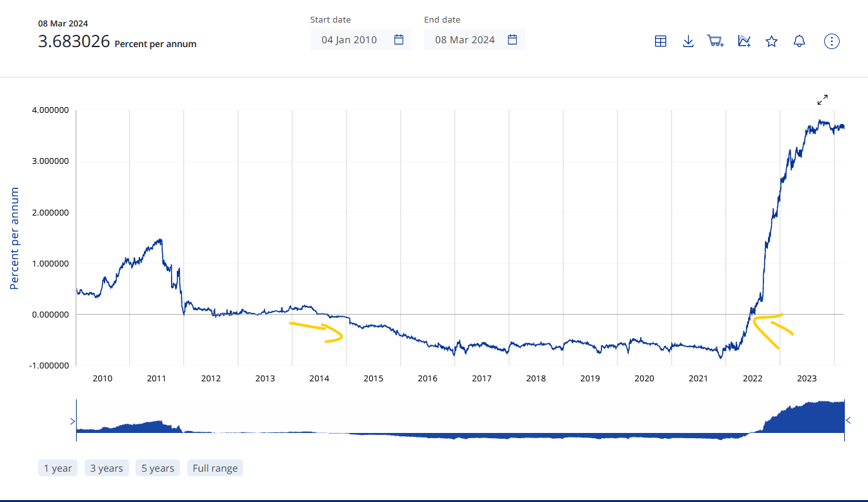The width and height of the screenshot is (868, 502).
Task: Click the download data icon
Action: (x=688, y=41)
